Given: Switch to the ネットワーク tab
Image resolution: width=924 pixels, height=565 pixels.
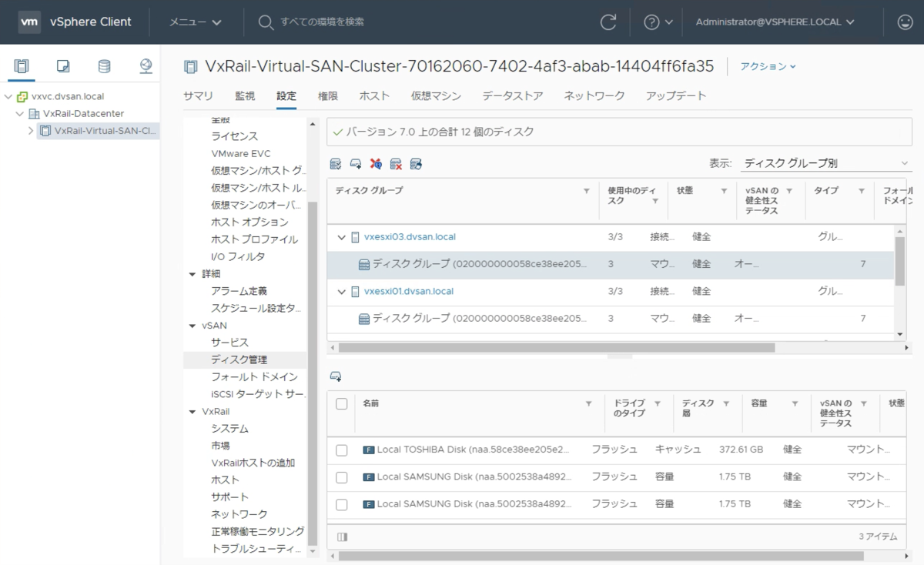Looking at the screenshot, I should pos(594,96).
